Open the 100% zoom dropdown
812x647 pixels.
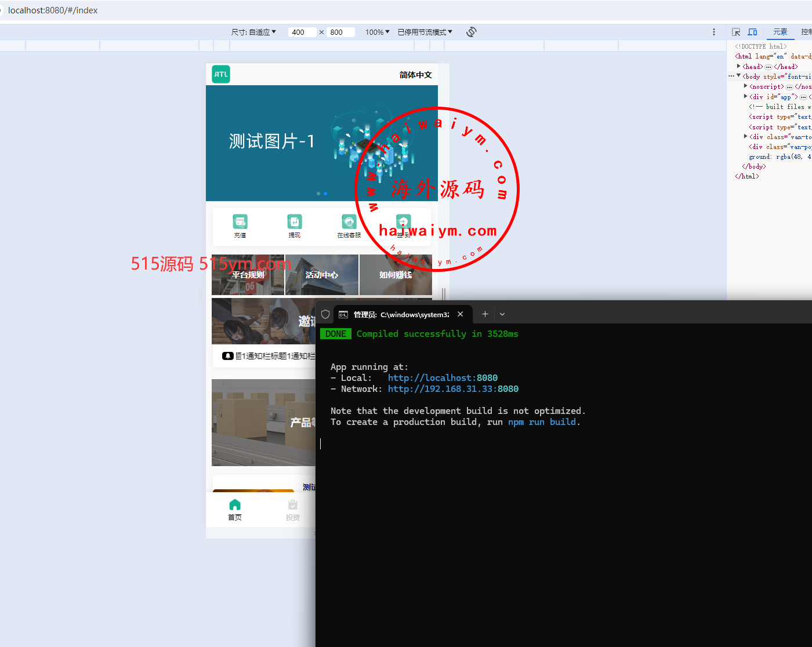pyautogui.click(x=377, y=32)
